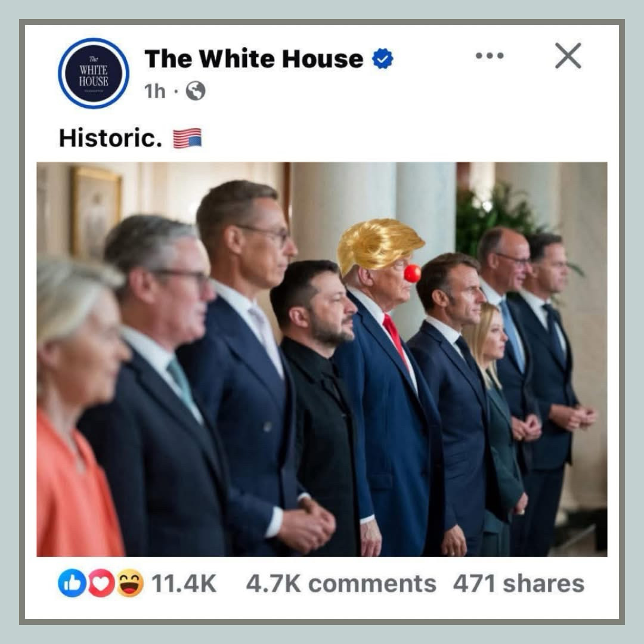Viewport: 644px width, 644px height.
Task: Click the framed painting on the wall
Action: pos(97,213)
